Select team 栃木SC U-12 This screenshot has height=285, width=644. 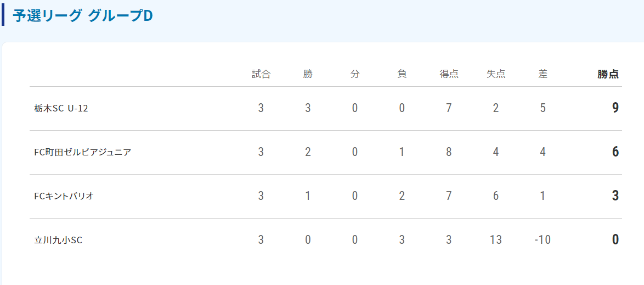click(61, 108)
